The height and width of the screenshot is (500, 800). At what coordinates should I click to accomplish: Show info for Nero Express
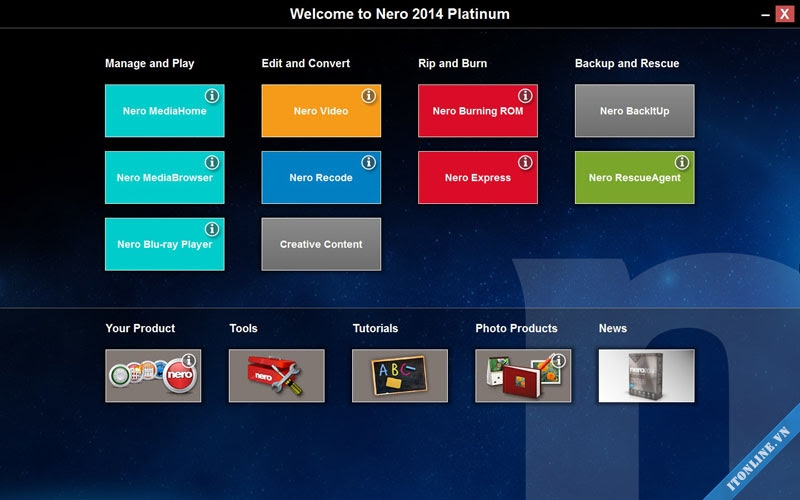[x=525, y=162]
